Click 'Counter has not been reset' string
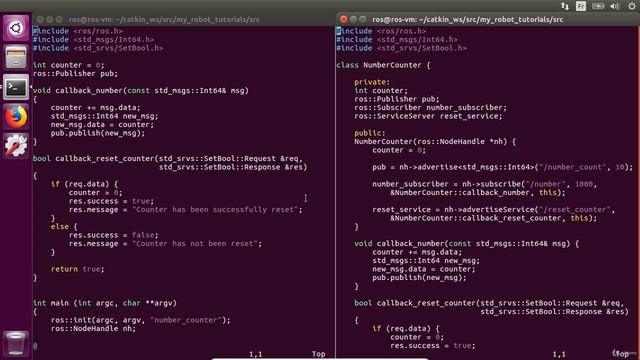 click(x=195, y=243)
